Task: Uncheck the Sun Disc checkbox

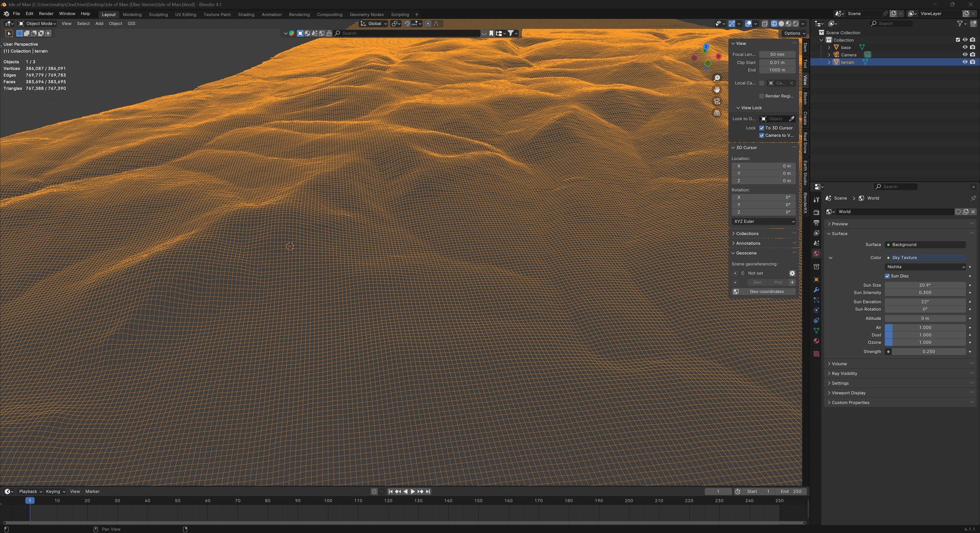Action: 887,276
